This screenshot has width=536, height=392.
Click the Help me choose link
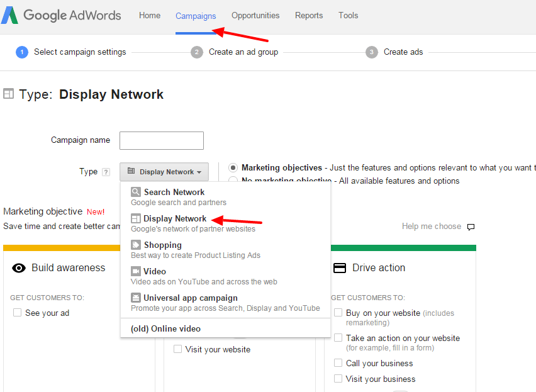coord(432,227)
